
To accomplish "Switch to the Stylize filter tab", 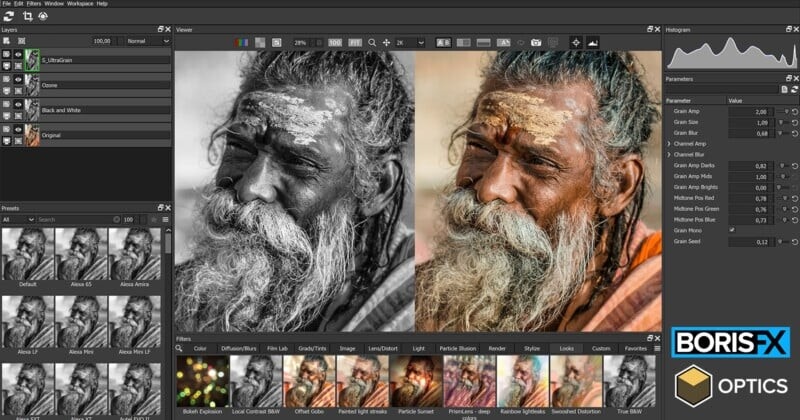I will pos(532,349).
